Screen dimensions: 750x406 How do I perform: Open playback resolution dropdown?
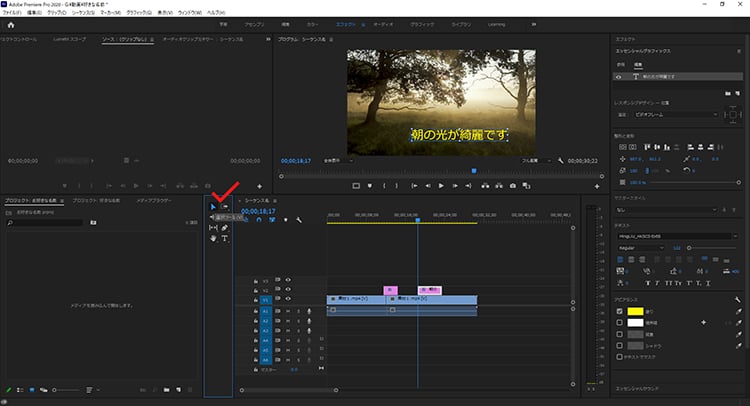click(536, 161)
